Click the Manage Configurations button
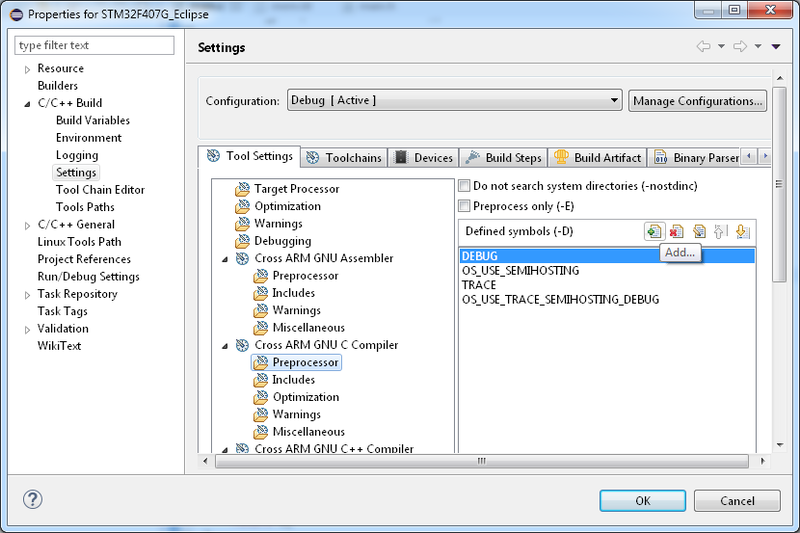Screen dimensions: 800x533 [698, 101]
